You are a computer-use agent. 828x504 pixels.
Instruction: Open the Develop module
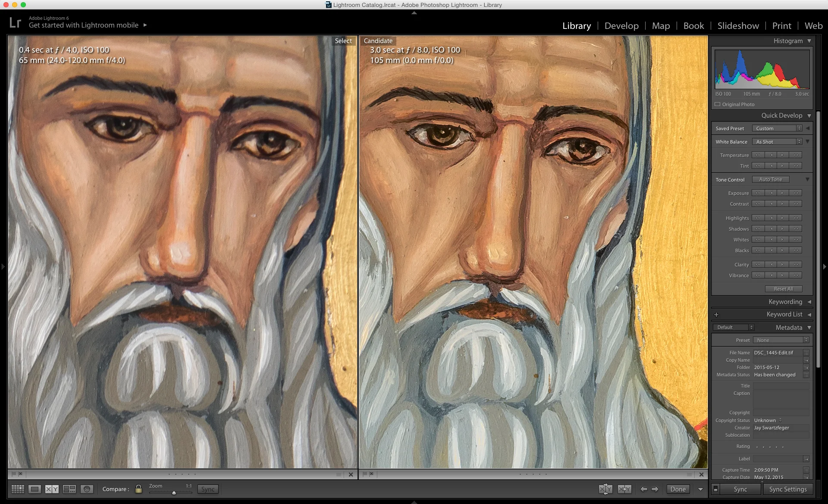pos(621,26)
